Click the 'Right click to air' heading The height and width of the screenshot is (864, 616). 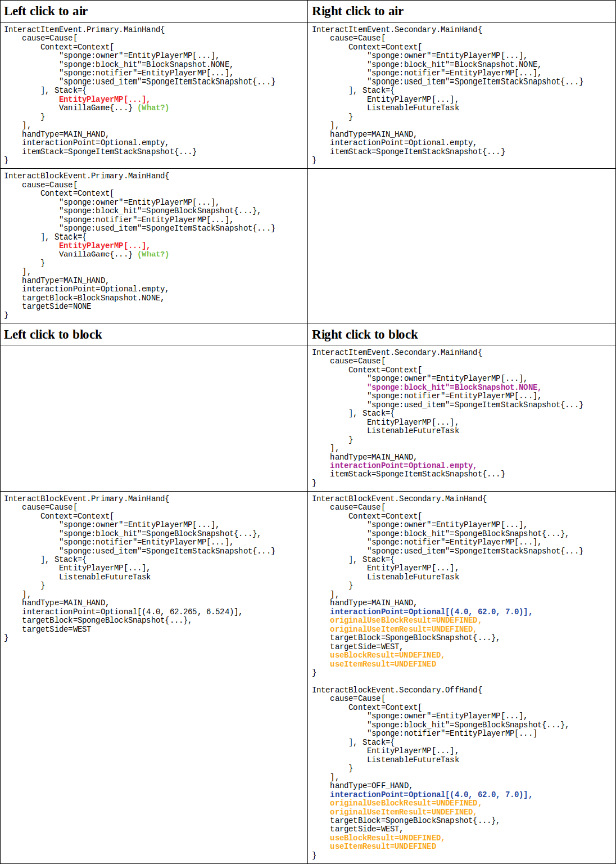pyautogui.click(x=357, y=11)
